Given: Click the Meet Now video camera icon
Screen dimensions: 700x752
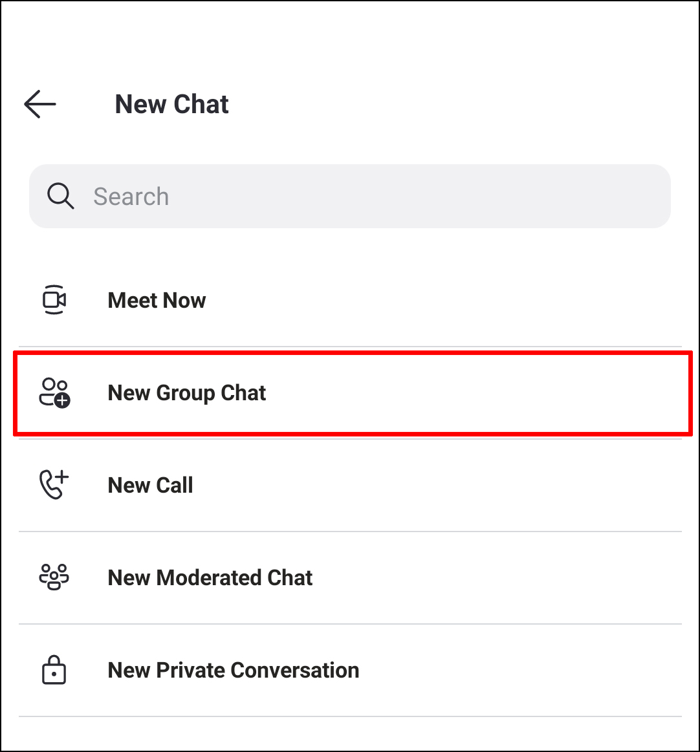Looking at the screenshot, I should (x=54, y=300).
